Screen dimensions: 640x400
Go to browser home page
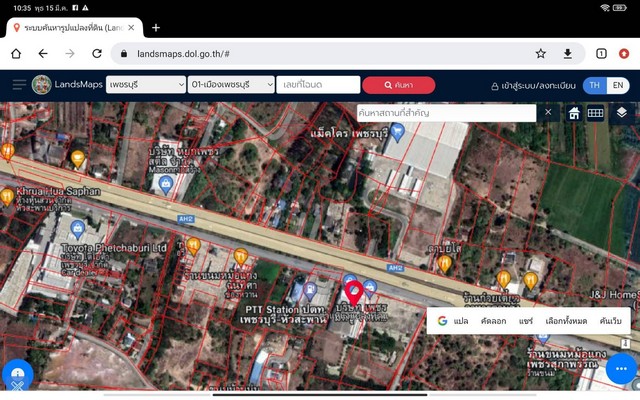(16, 53)
